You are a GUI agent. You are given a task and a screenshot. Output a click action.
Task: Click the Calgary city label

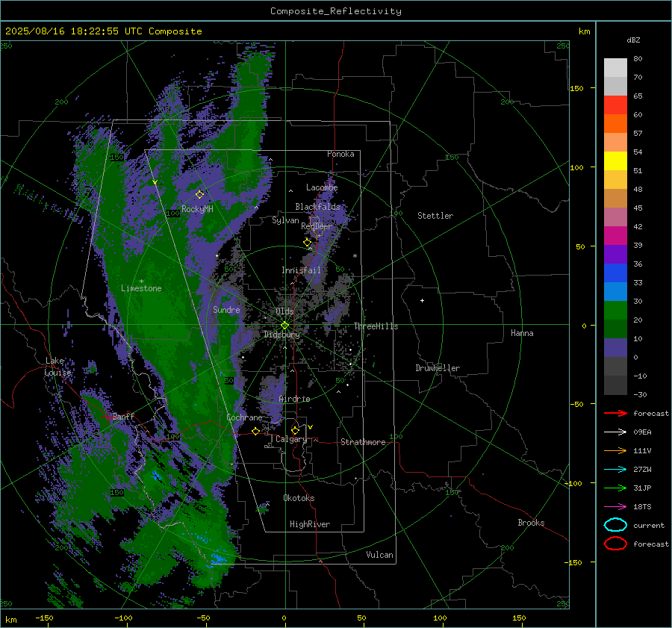coord(291,439)
